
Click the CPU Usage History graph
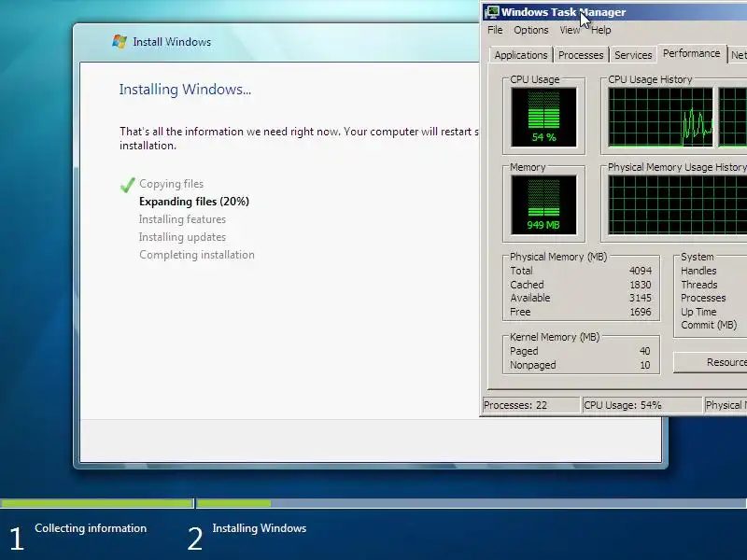point(661,118)
